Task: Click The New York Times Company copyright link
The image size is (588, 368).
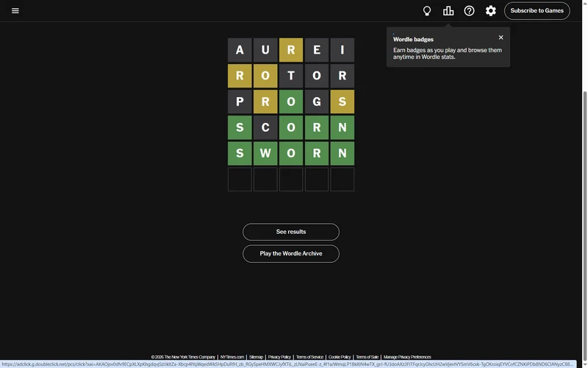Action: coord(183,357)
